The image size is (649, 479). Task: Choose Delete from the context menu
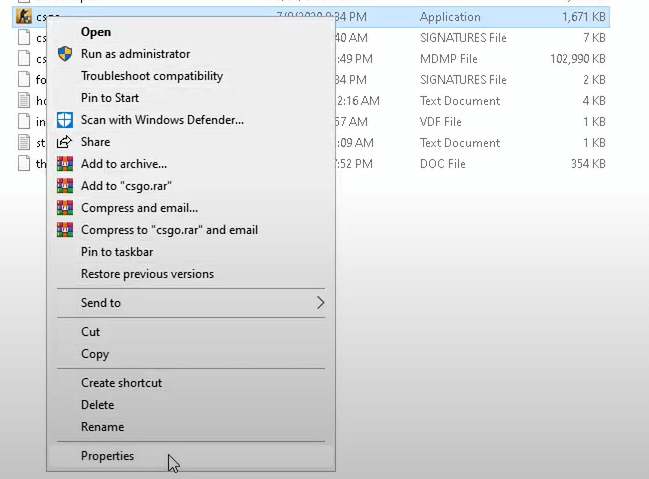(191, 405)
